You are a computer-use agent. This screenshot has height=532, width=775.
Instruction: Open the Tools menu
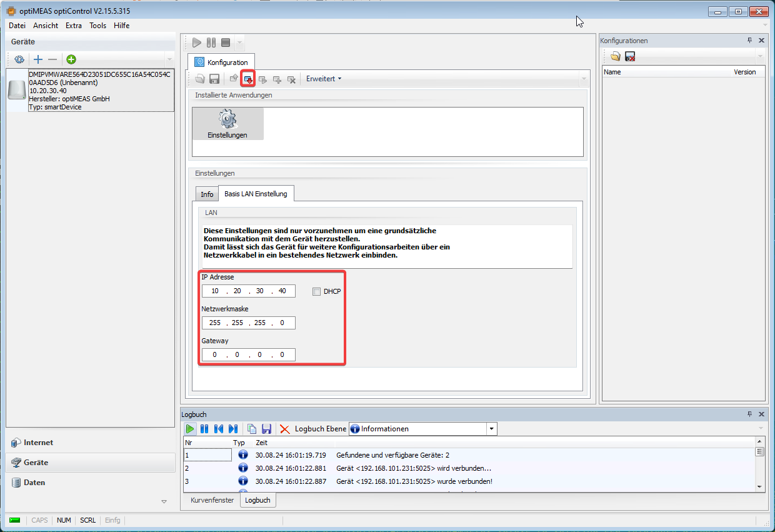coord(98,26)
